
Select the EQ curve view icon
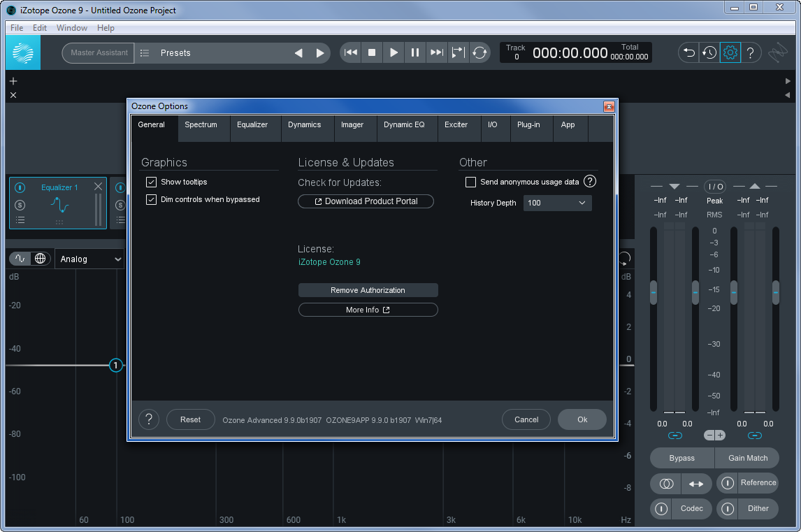[x=20, y=259]
